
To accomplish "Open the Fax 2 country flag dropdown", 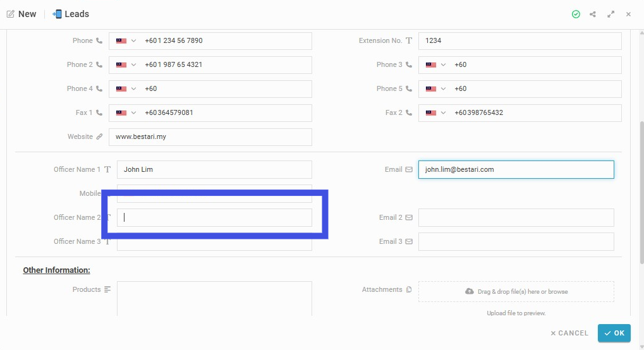I will point(435,112).
